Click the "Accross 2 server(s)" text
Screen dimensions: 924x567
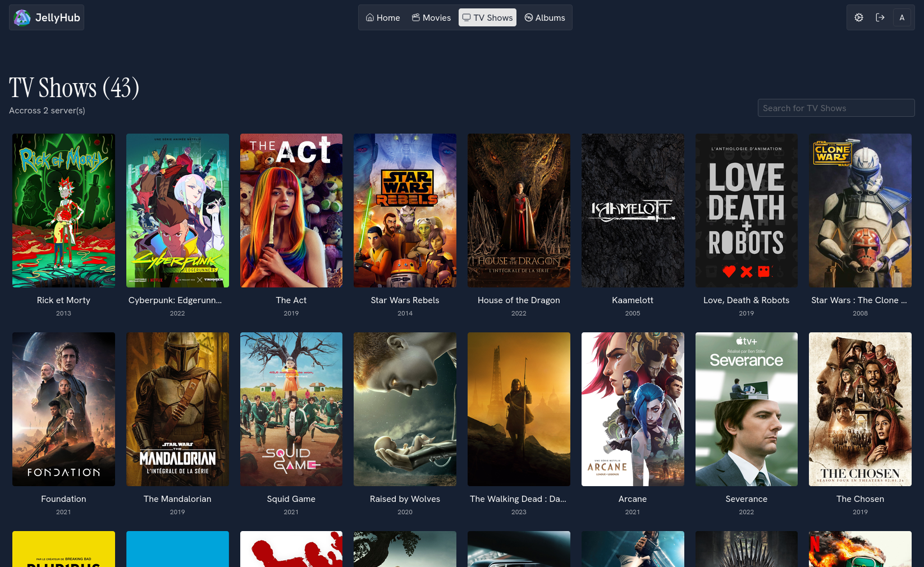47,111
